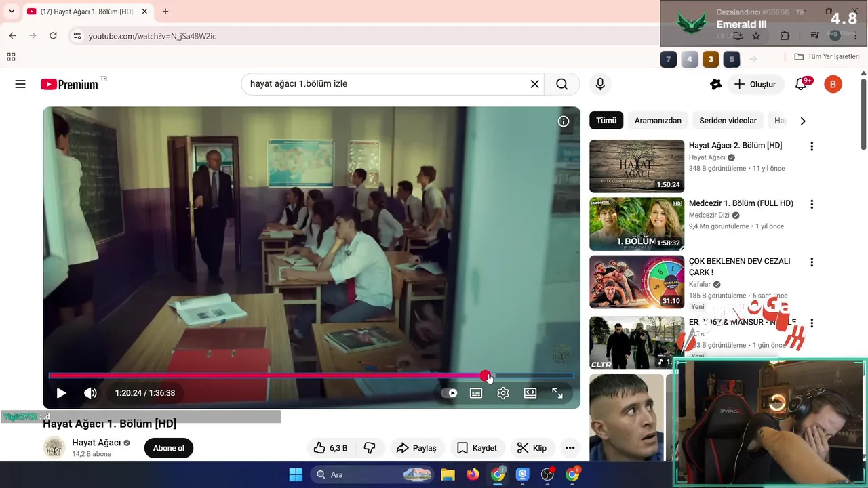Click the taskbar Ara search box
The width and height of the screenshot is (868, 488).
(372, 474)
